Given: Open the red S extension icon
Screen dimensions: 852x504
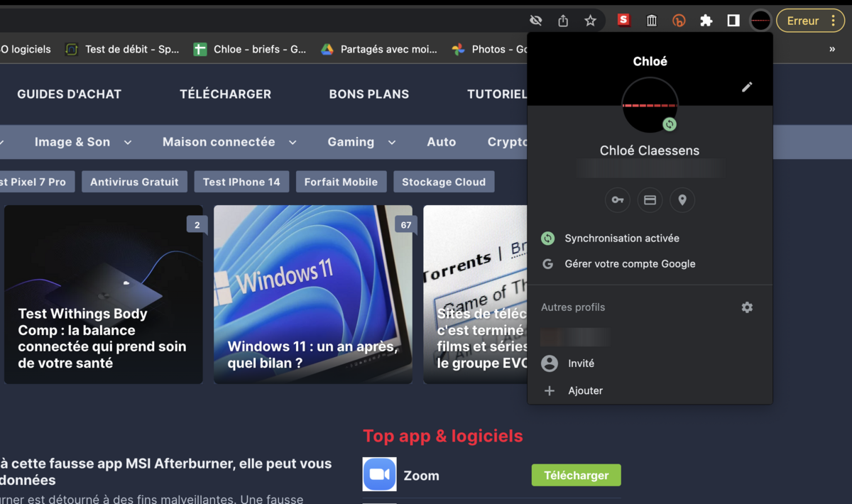Looking at the screenshot, I should (623, 20).
